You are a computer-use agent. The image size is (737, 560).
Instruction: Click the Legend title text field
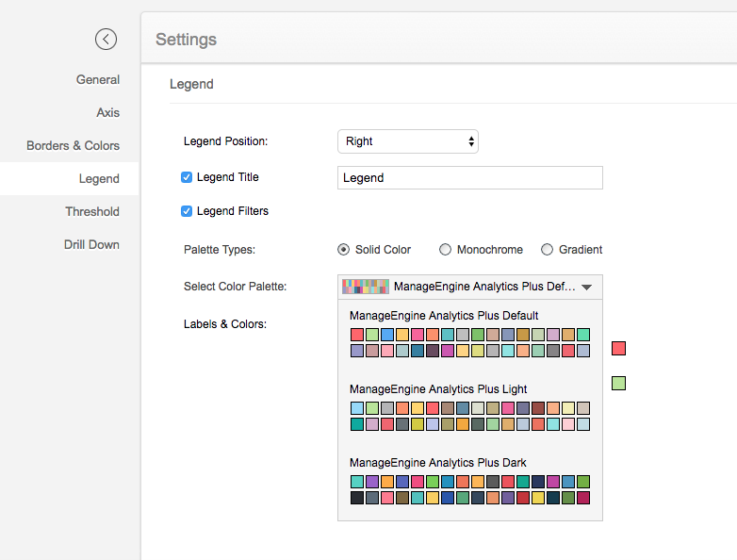469,177
